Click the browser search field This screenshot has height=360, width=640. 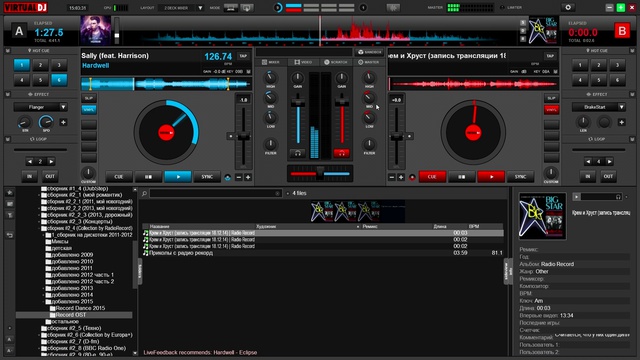click(x=216, y=193)
